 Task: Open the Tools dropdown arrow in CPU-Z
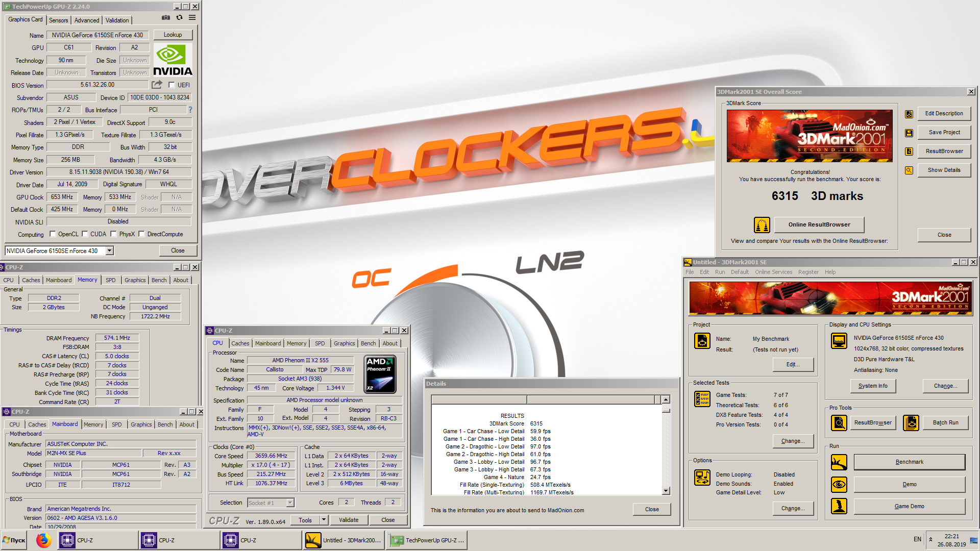[323, 520]
